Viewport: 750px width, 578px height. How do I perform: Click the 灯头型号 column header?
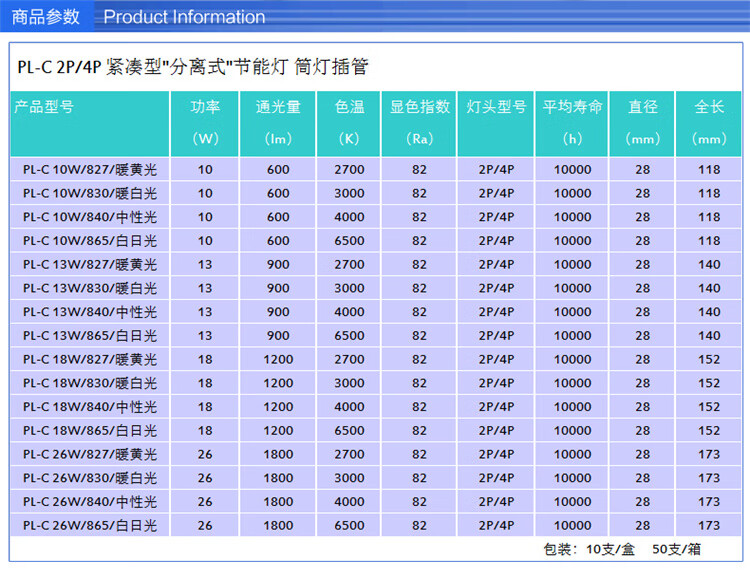pyautogui.click(x=496, y=107)
